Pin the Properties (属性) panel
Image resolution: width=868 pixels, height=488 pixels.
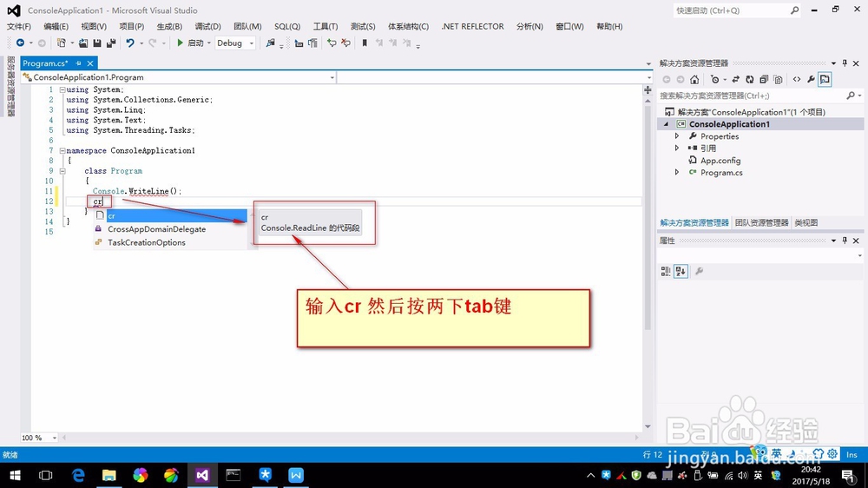point(845,241)
